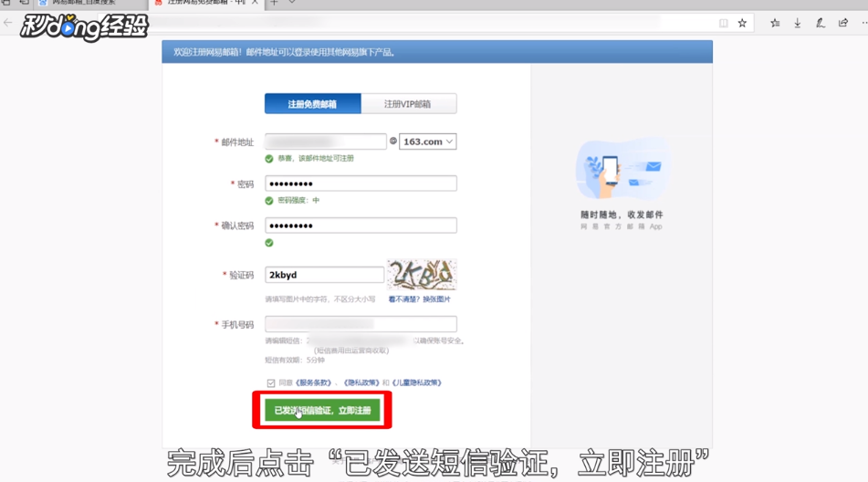Open favorites hub star-list icon
Viewport: 868px width, 482px height.
coord(775,23)
